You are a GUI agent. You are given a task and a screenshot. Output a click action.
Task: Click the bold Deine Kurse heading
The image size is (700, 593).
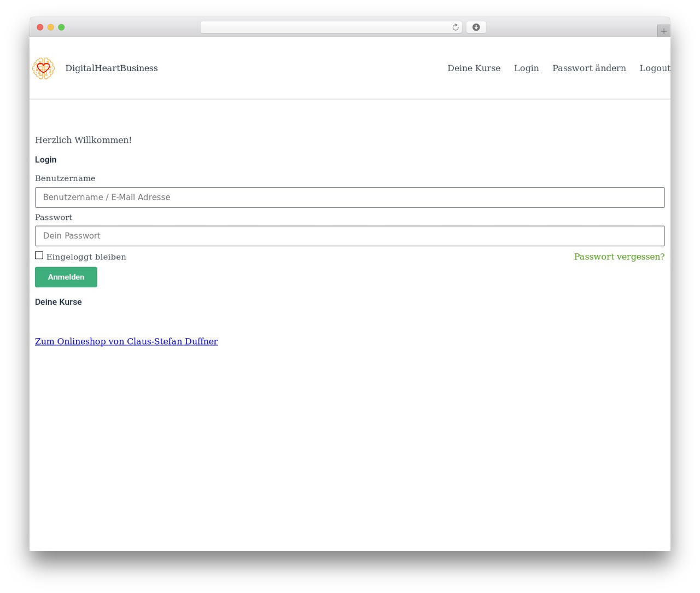tap(59, 302)
